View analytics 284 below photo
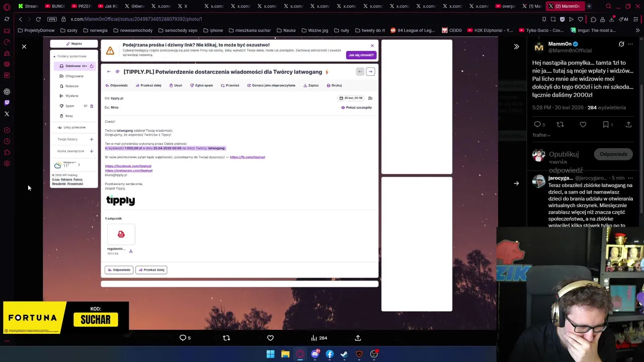 319,338
